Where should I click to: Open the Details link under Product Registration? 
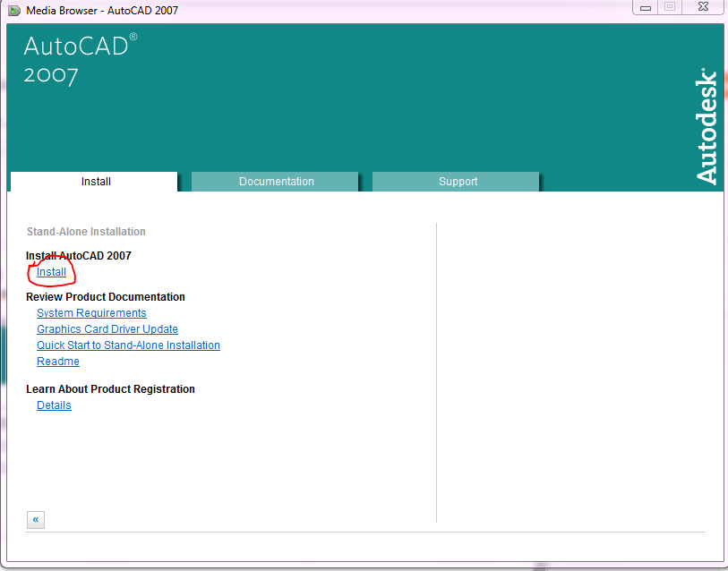point(54,405)
